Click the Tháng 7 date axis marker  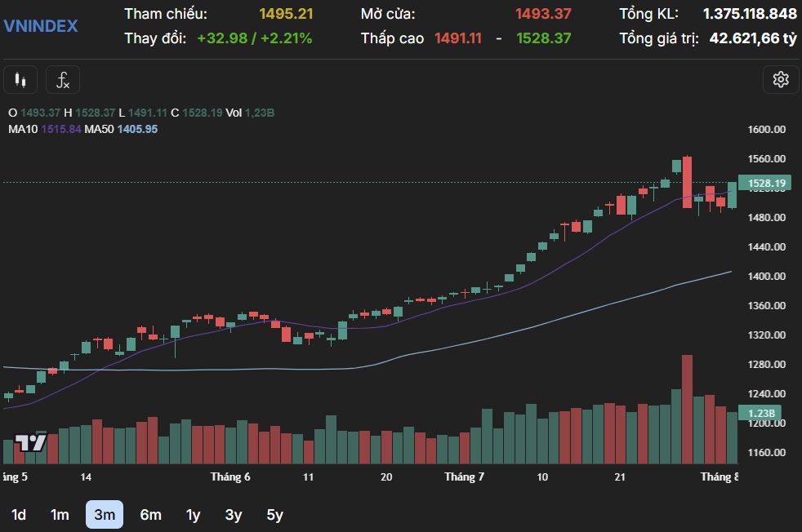464,477
